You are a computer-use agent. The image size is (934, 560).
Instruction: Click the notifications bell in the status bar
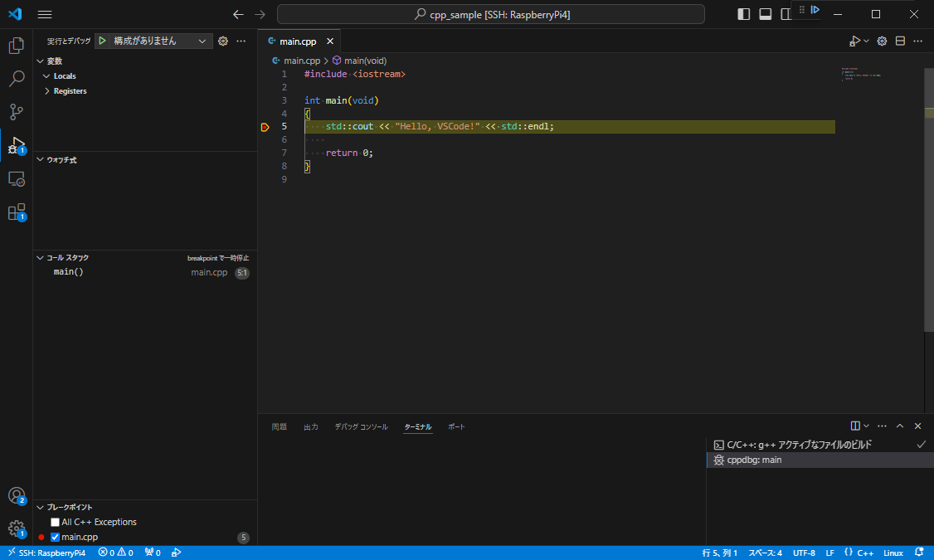click(918, 552)
